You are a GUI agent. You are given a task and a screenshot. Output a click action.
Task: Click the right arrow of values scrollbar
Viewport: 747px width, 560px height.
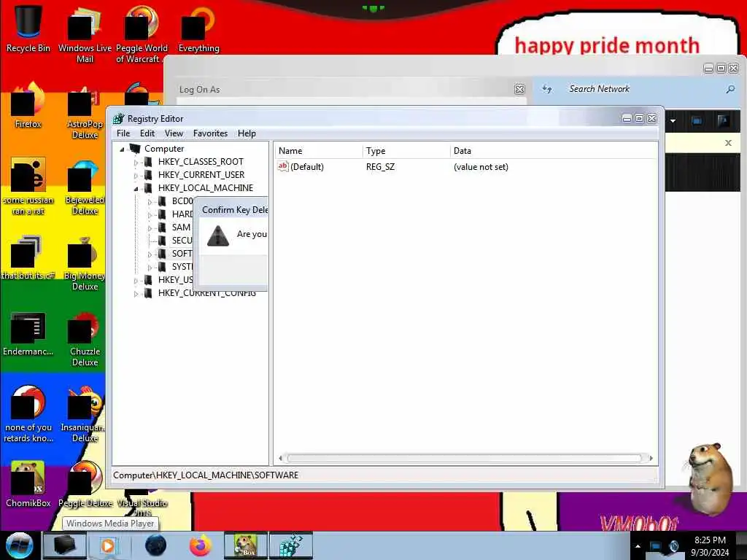[651, 458]
